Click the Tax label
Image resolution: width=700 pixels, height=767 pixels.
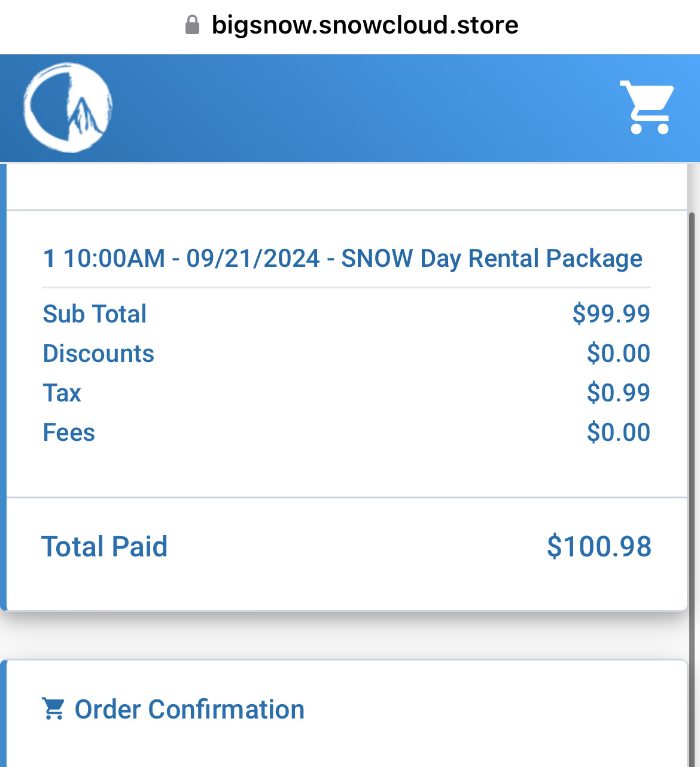(x=62, y=393)
